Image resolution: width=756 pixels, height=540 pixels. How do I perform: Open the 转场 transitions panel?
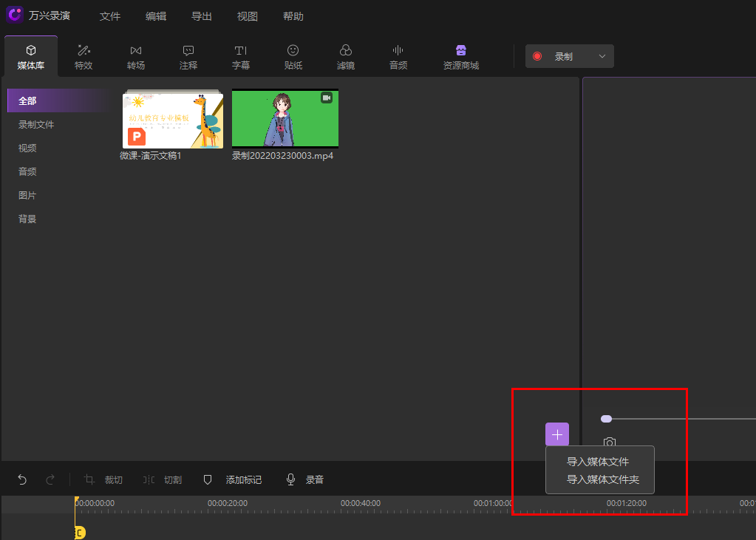pos(136,57)
